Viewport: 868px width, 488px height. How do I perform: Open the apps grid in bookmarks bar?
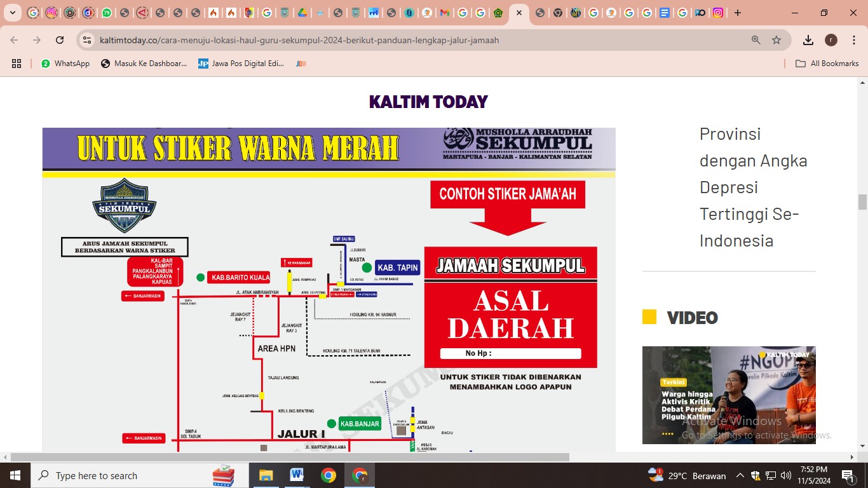pyautogui.click(x=17, y=64)
